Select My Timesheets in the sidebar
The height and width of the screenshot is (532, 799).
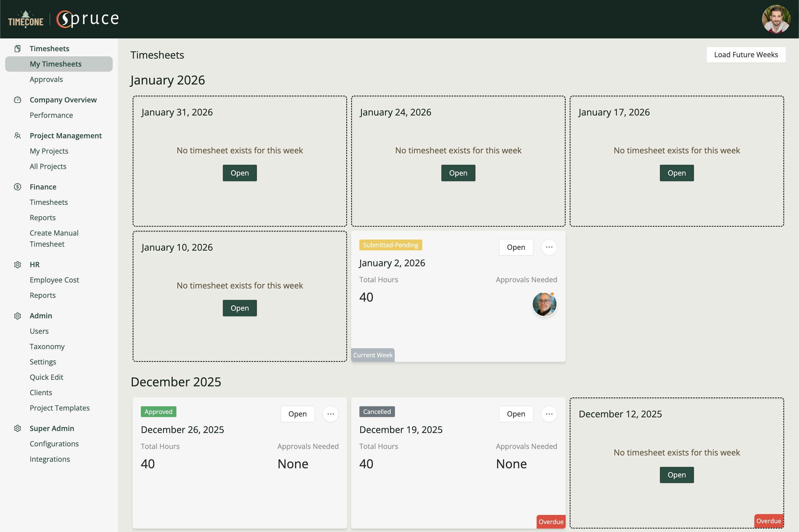point(56,64)
